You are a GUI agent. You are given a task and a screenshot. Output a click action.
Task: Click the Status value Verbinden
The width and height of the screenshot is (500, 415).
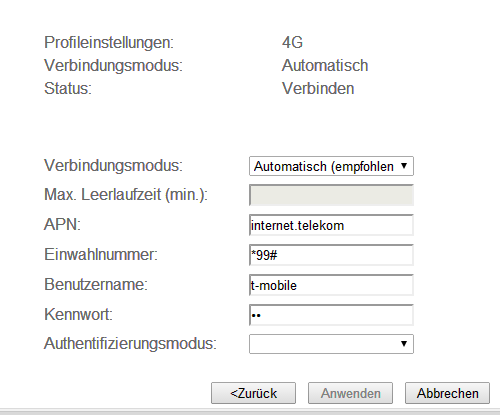tap(318, 89)
